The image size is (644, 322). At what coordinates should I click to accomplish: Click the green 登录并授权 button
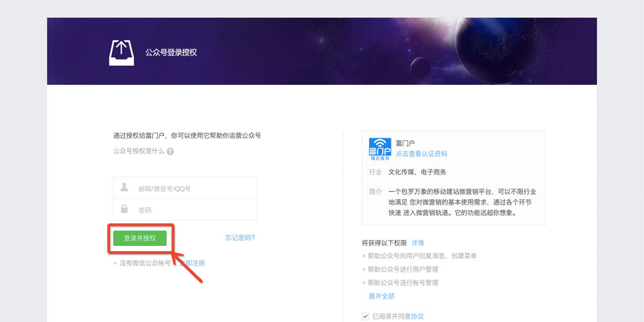click(140, 238)
